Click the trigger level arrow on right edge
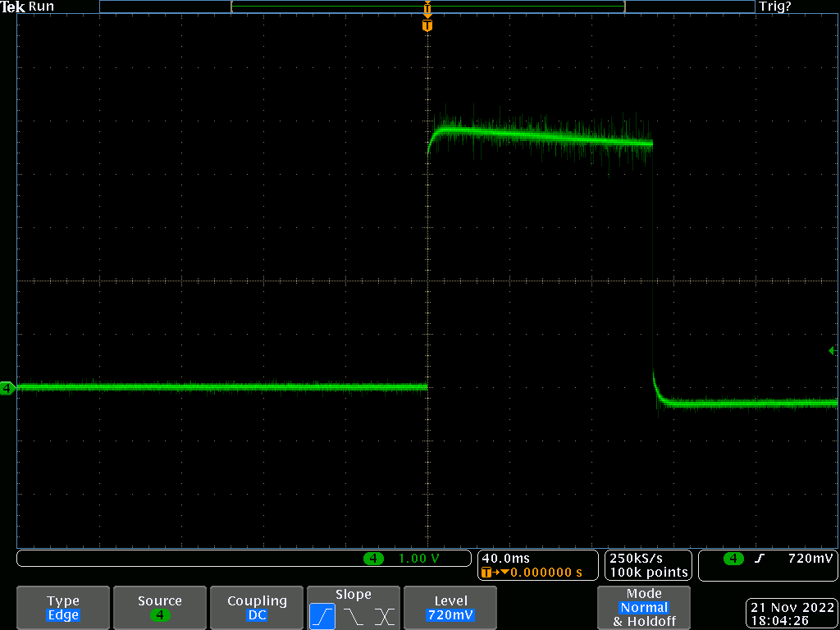This screenshot has height=630, width=840. point(833,351)
